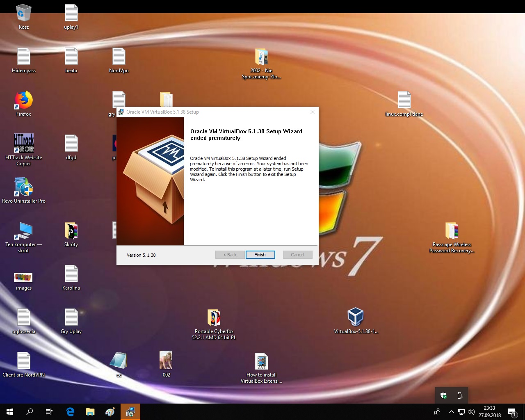Open the volume control in system tray
525x420 pixels.
click(x=471, y=412)
